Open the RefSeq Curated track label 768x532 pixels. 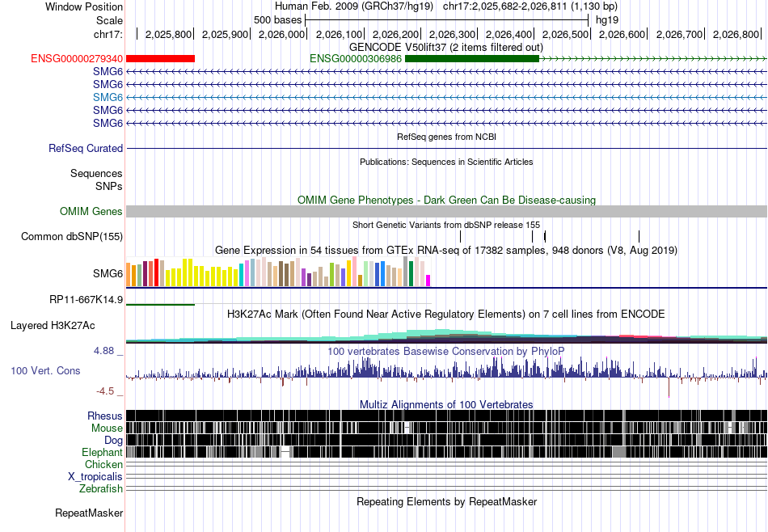86,149
